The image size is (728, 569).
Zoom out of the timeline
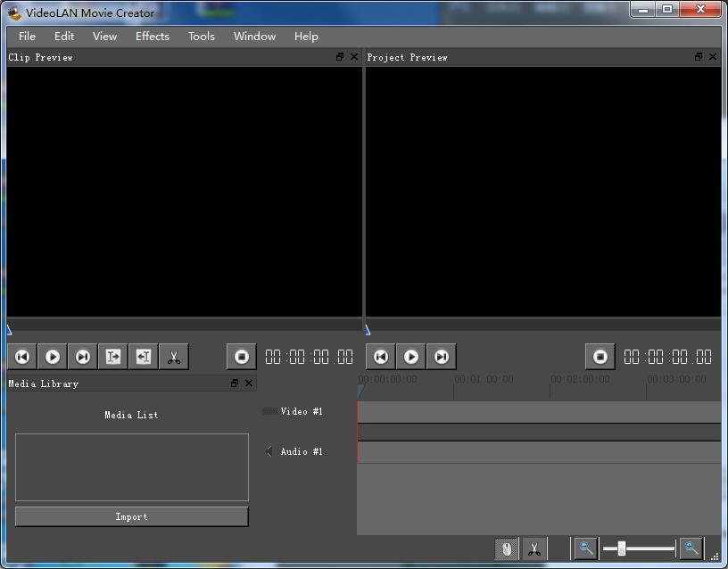(x=584, y=548)
